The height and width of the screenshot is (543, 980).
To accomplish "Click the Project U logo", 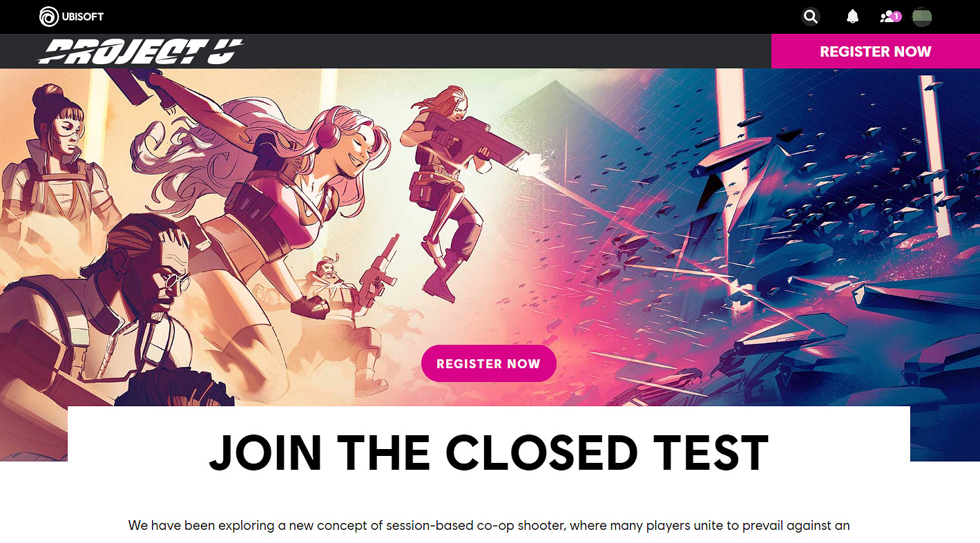I will pos(140,51).
